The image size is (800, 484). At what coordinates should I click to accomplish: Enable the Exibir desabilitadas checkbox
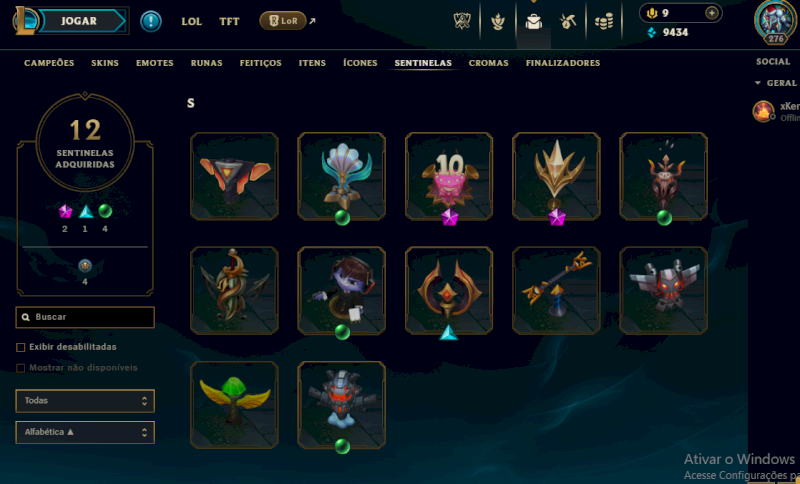click(x=20, y=347)
